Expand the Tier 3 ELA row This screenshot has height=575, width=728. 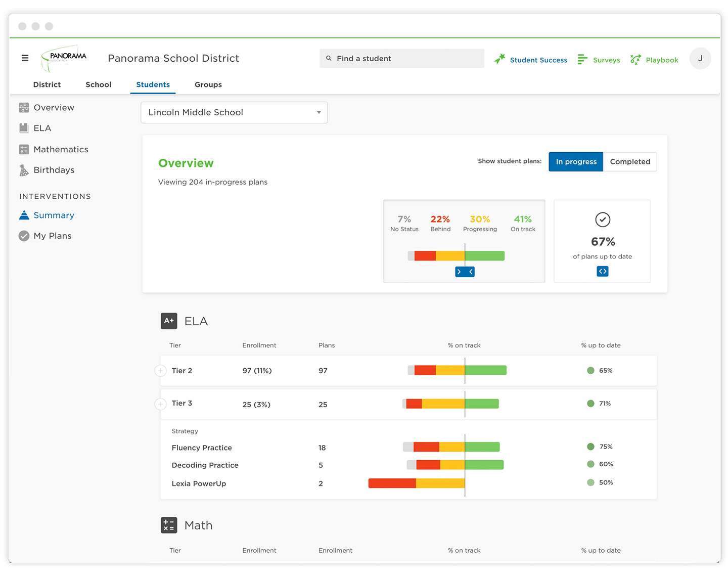(x=160, y=404)
